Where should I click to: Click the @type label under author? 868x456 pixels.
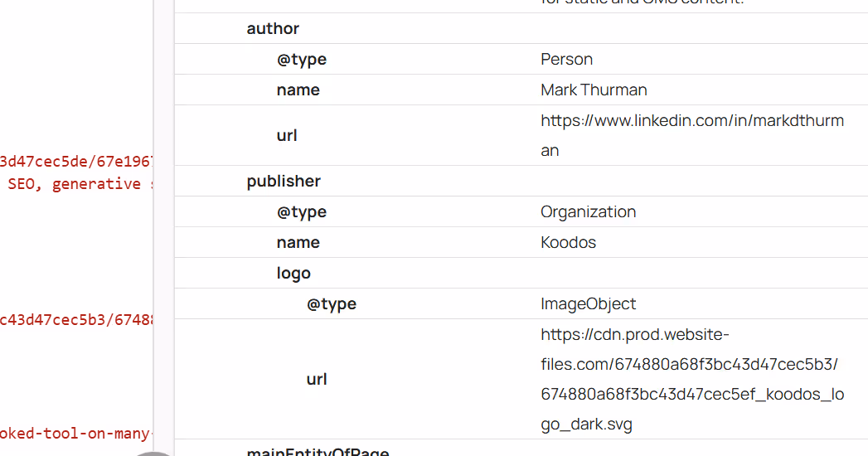[x=301, y=59]
